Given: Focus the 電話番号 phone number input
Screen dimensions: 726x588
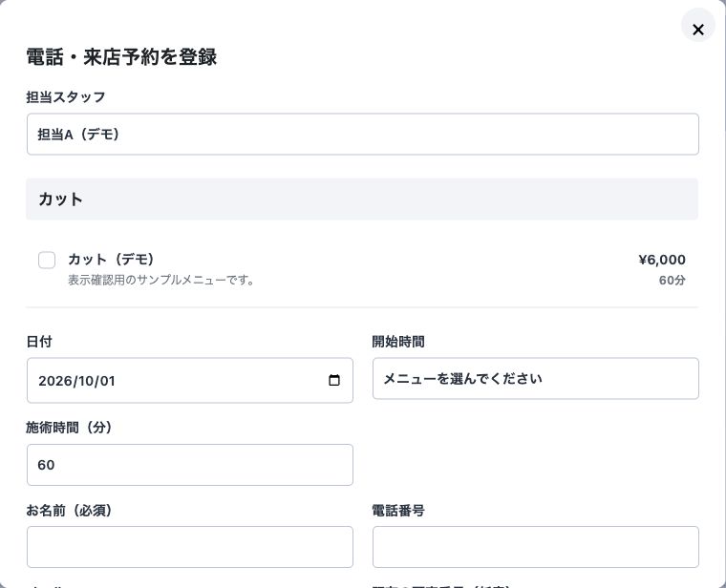Looking at the screenshot, I should point(536,547).
